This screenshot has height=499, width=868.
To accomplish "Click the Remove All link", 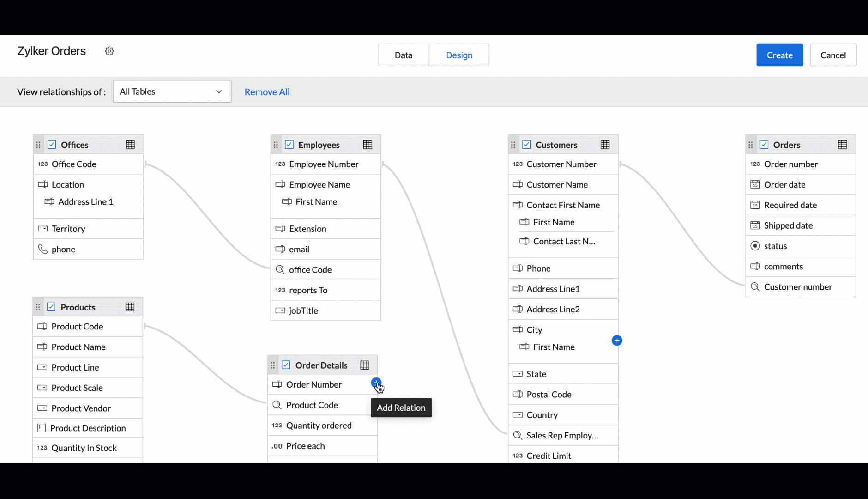I will coord(267,92).
